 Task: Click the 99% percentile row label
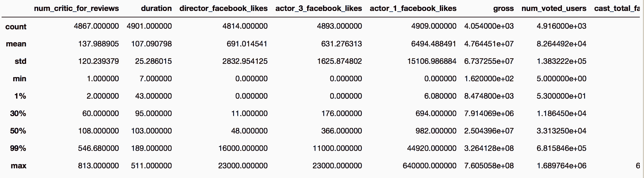point(18,149)
